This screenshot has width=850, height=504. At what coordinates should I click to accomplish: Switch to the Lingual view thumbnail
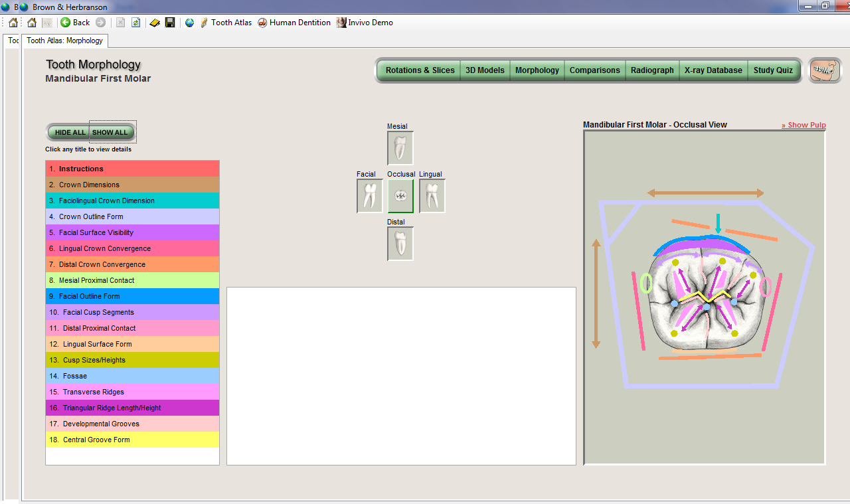[432, 196]
